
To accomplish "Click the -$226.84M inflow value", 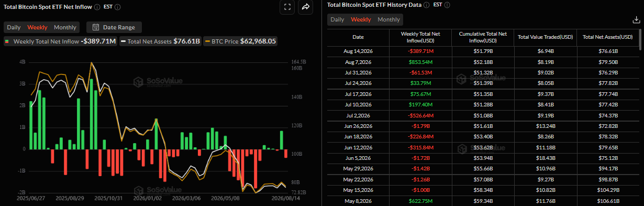I will click(x=420, y=136).
